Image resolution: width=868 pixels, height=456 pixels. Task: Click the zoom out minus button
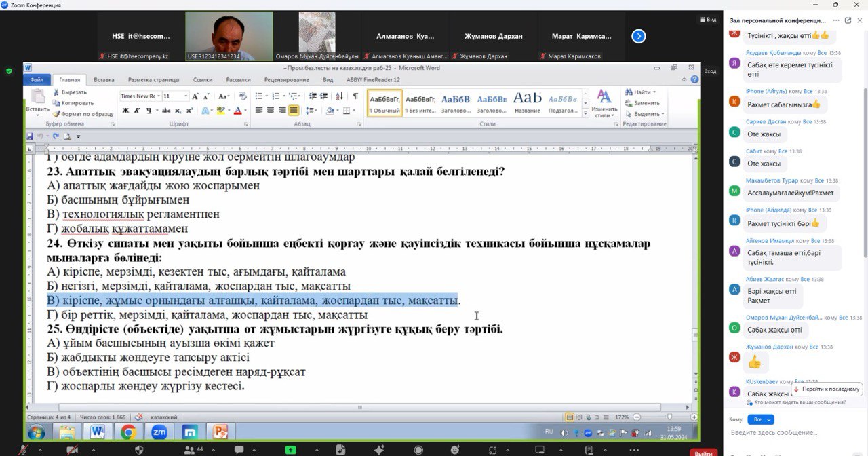click(x=636, y=417)
